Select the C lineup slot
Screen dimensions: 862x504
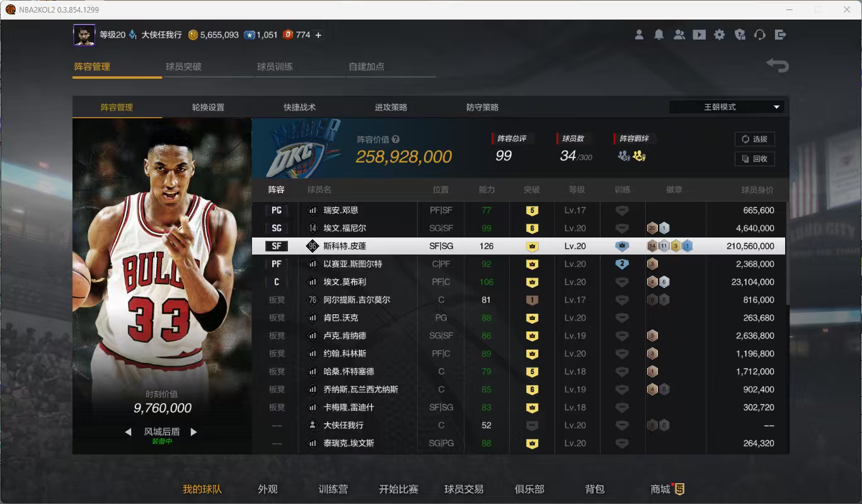[x=277, y=282]
